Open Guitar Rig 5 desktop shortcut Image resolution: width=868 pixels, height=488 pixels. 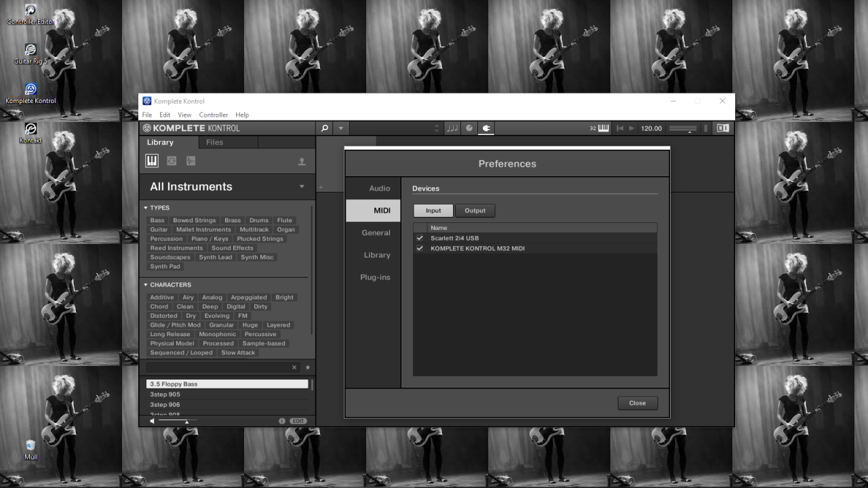click(x=31, y=54)
